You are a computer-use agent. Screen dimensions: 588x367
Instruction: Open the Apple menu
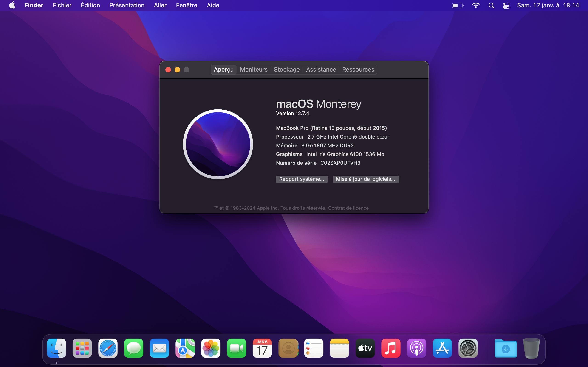[12, 5]
